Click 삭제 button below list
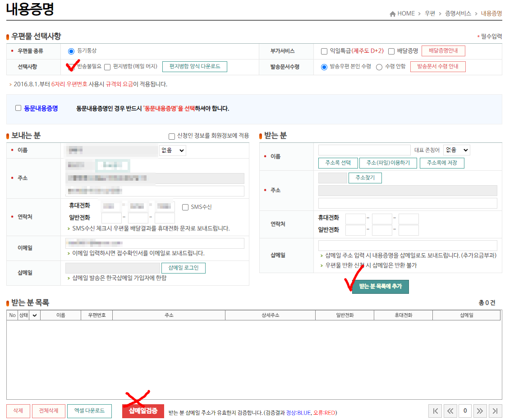Screen dimensions: 505x420 click(18, 411)
